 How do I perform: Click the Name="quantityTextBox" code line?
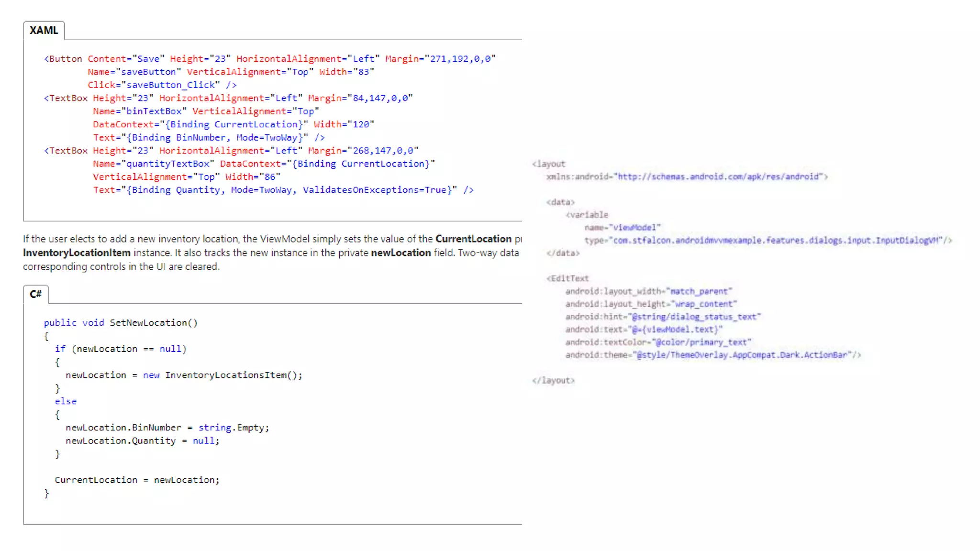[264, 164]
